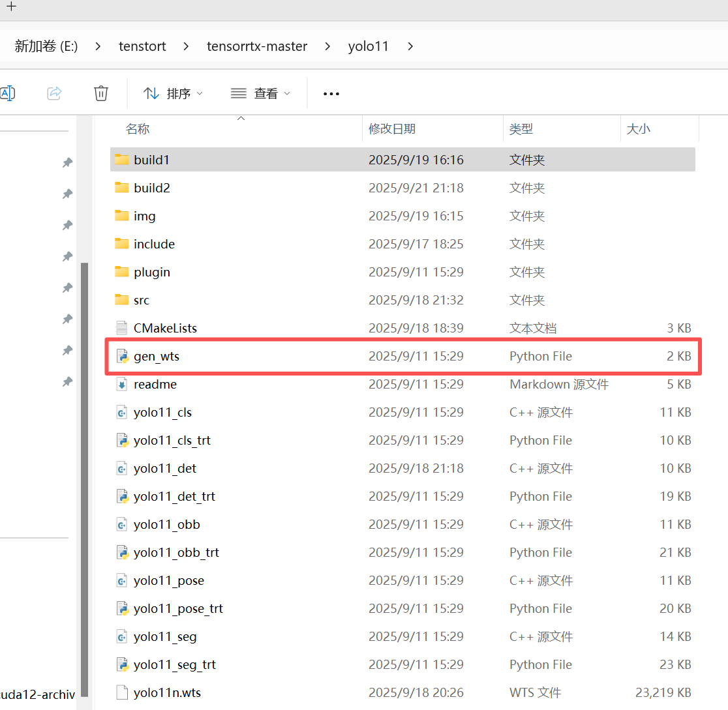Click the readme file name
This screenshot has height=710, width=728.
[x=155, y=384]
